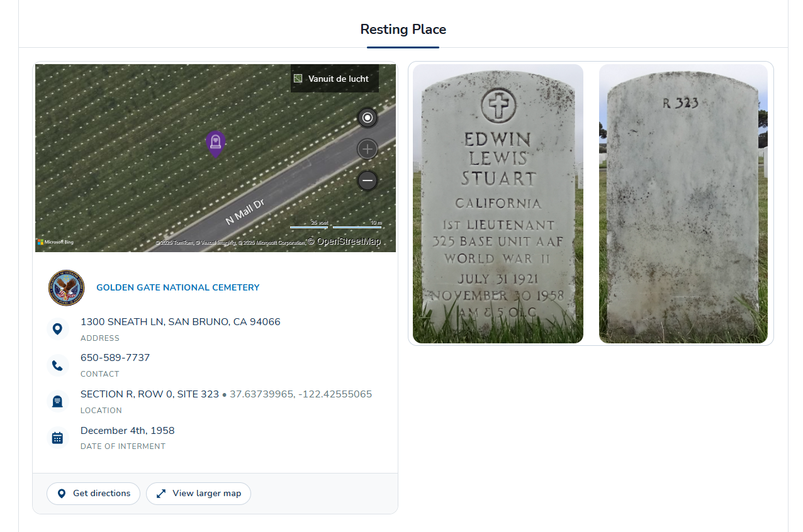Click the purple gravestone map pin
Screen dimensions: 803x532
[215, 143]
